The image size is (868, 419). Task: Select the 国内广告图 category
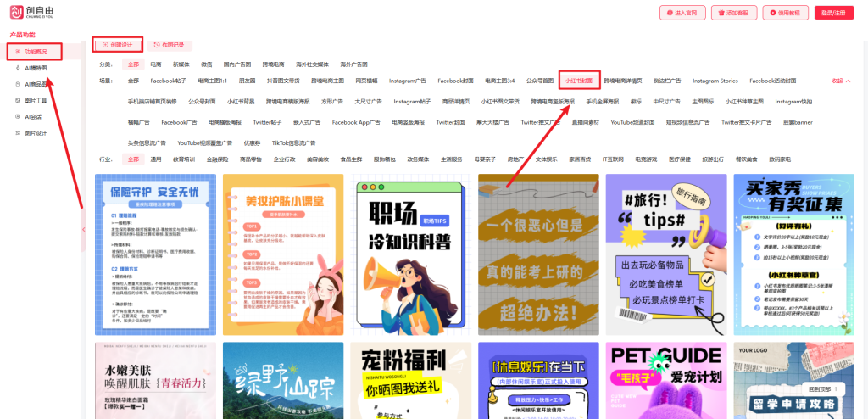click(x=237, y=64)
